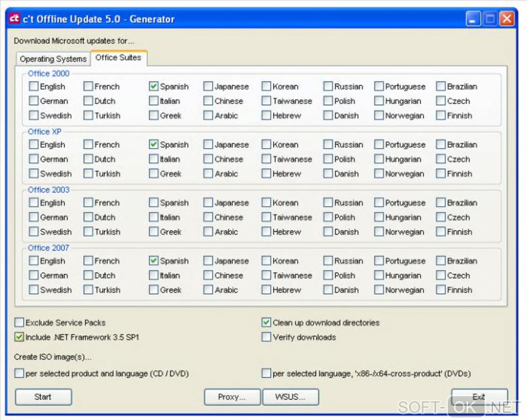Viewport: 527px width, 420px height.
Task: Minimize the Generator window
Action: click(x=473, y=19)
